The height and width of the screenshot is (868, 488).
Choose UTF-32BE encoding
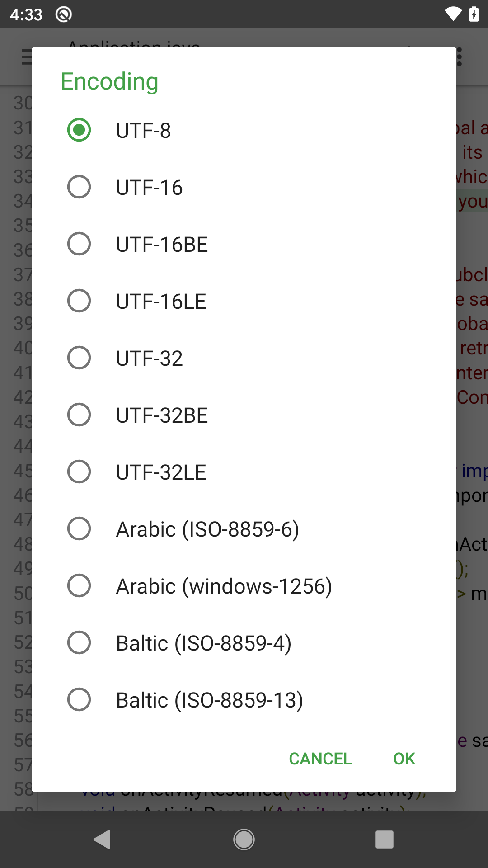(x=79, y=415)
